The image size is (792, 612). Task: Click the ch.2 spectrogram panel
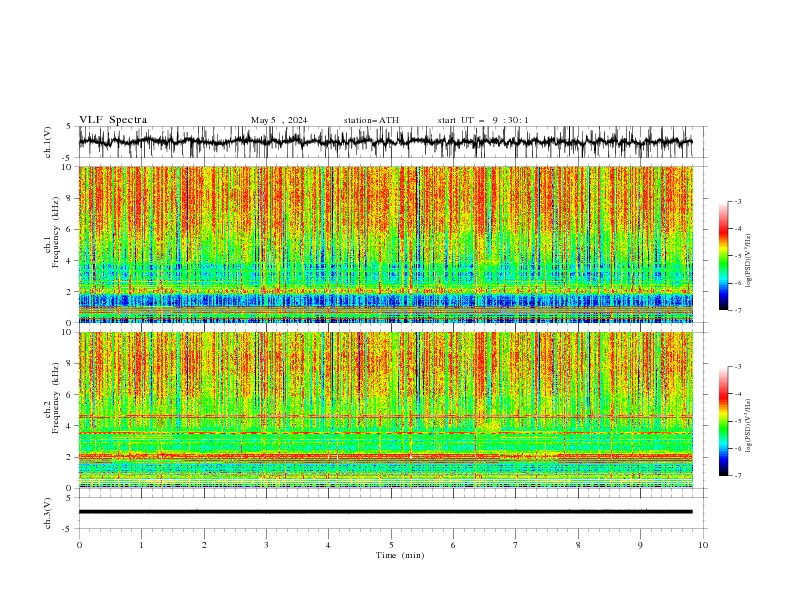tap(386, 410)
